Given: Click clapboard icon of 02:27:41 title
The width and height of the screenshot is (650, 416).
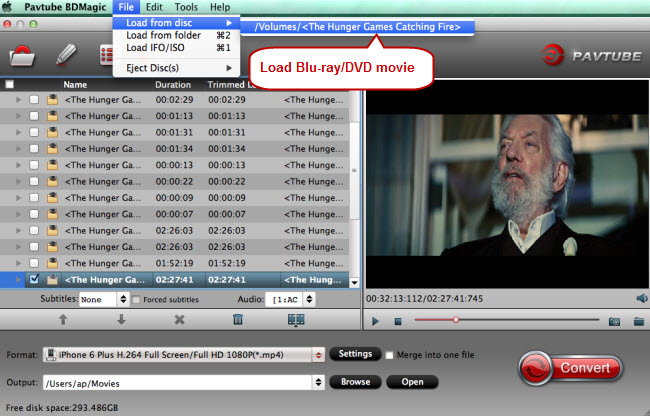Looking at the screenshot, I should click(52, 280).
